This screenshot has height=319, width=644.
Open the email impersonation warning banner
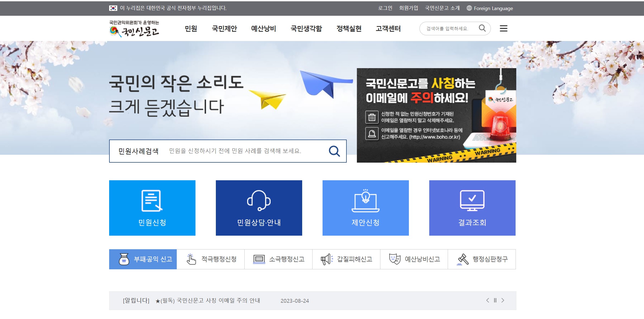coord(436,115)
